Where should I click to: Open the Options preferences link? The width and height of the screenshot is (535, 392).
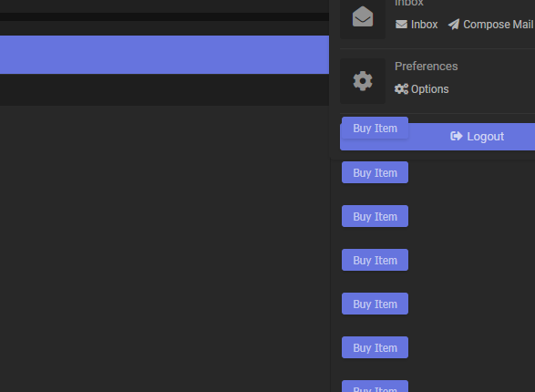[421, 89]
